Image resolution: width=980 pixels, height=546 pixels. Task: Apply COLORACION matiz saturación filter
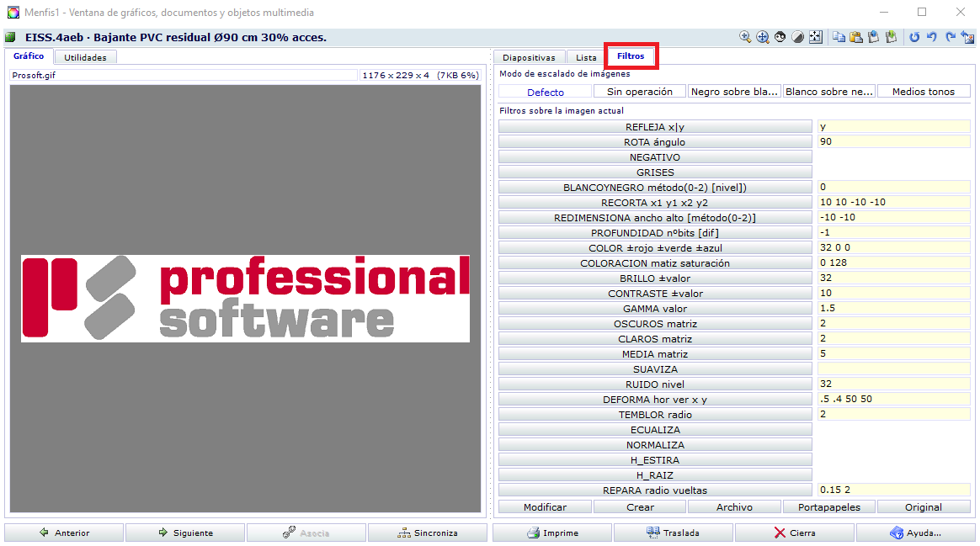(655, 263)
